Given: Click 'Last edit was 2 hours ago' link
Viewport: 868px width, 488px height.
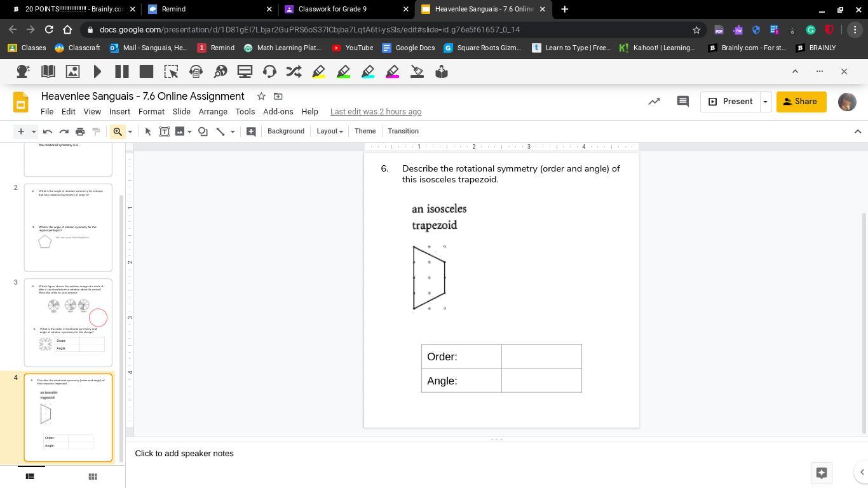Looking at the screenshot, I should 376,112.
